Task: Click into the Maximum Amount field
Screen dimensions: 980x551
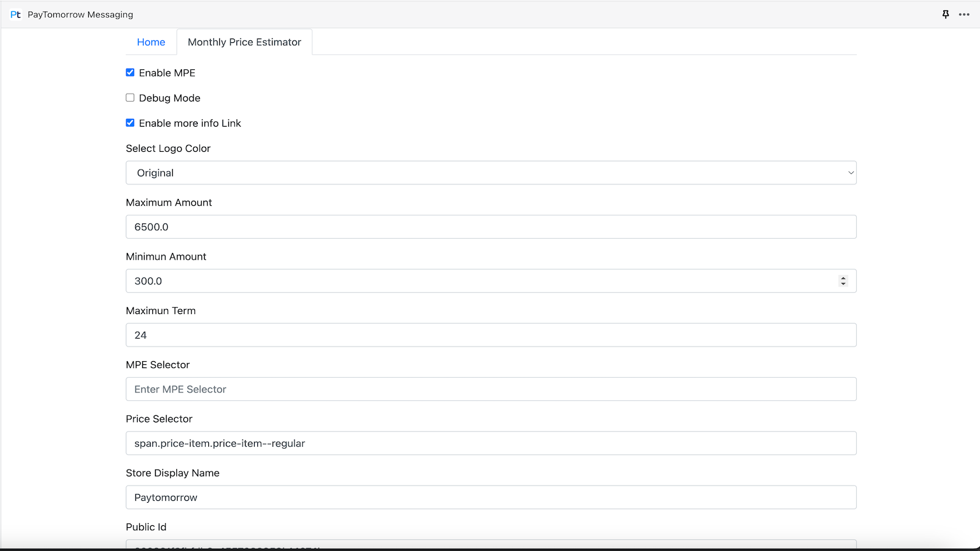Action: point(491,227)
